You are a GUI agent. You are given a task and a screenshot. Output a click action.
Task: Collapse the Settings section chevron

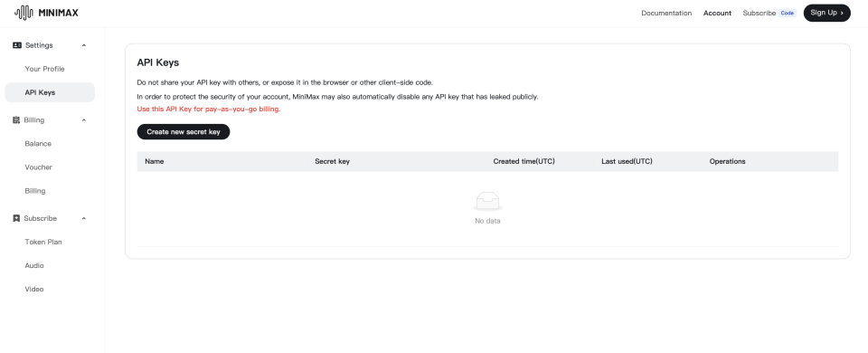coord(84,45)
